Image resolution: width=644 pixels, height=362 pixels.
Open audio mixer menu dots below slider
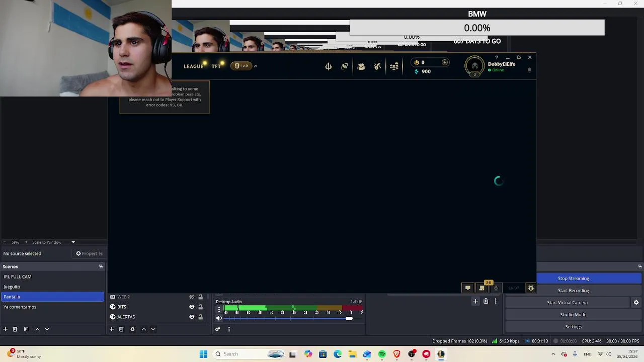[x=229, y=329]
